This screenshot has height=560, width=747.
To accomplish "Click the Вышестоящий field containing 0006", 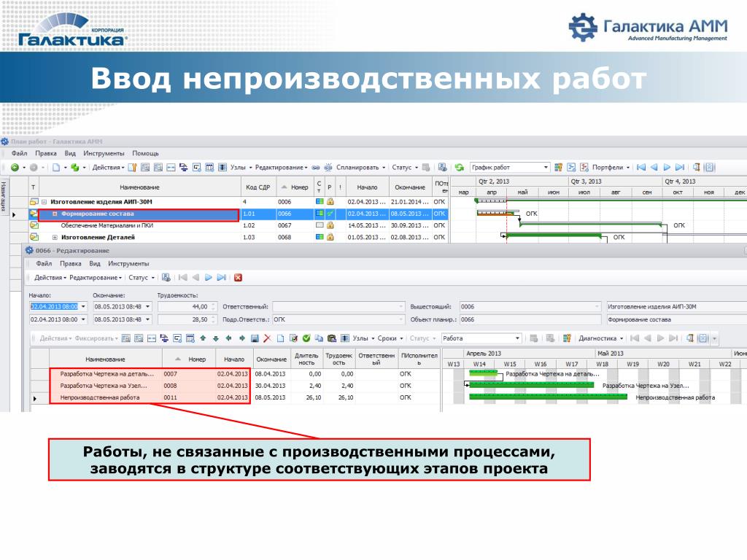I will click(530, 307).
